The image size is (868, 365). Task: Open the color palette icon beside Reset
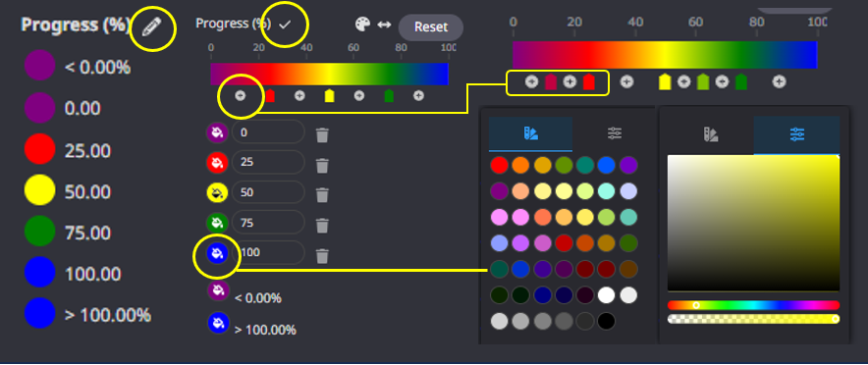point(362,25)
